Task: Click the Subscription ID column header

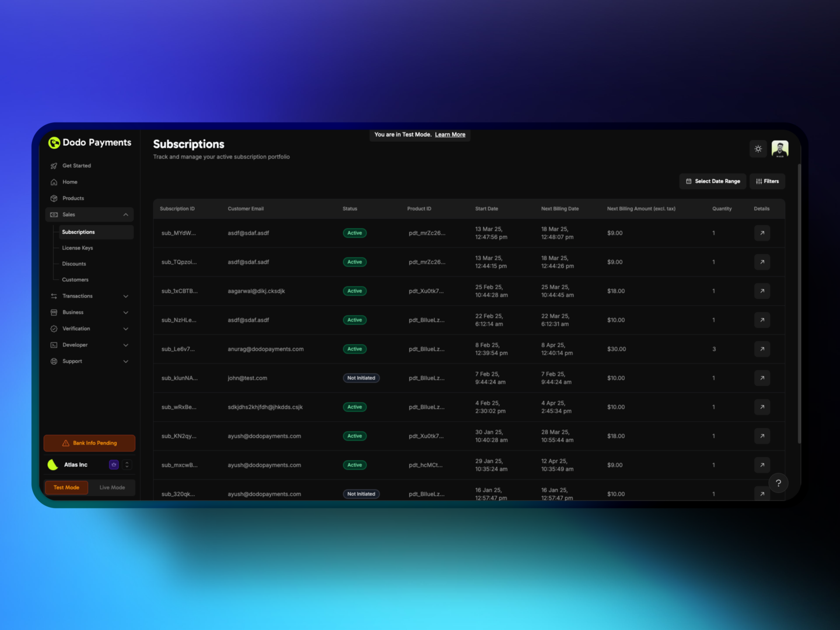Action: click(177, 209)
